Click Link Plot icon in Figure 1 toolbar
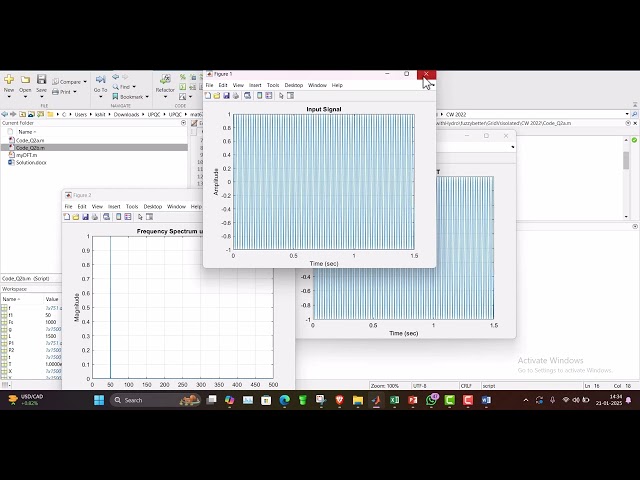This screenshot has height=480, width=640. pyautogui.click(x=247, y=96)
